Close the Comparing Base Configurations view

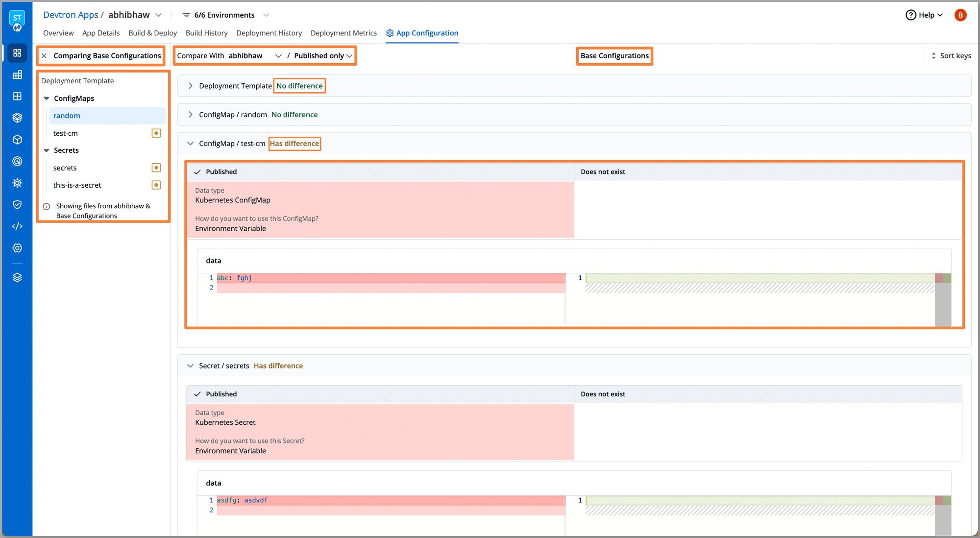tap(44, 56)
